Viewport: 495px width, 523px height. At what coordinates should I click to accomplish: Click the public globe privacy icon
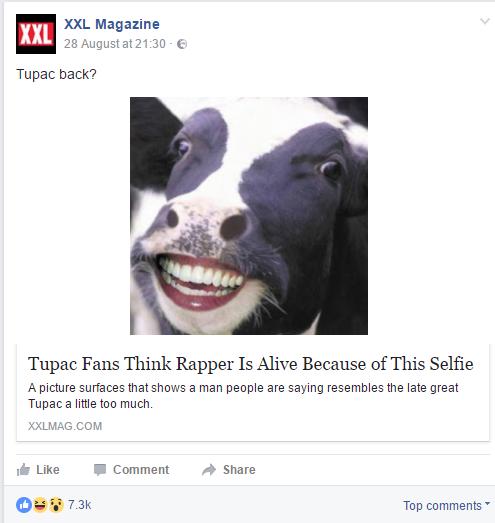tap(182, 44)
